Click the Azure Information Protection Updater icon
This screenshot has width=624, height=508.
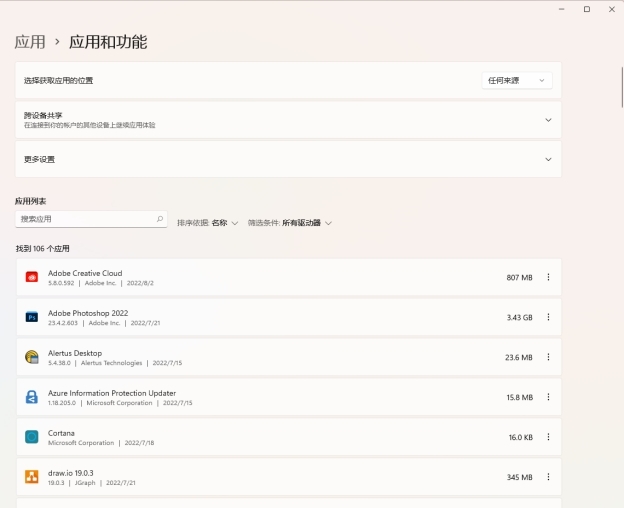coord(32,397)
